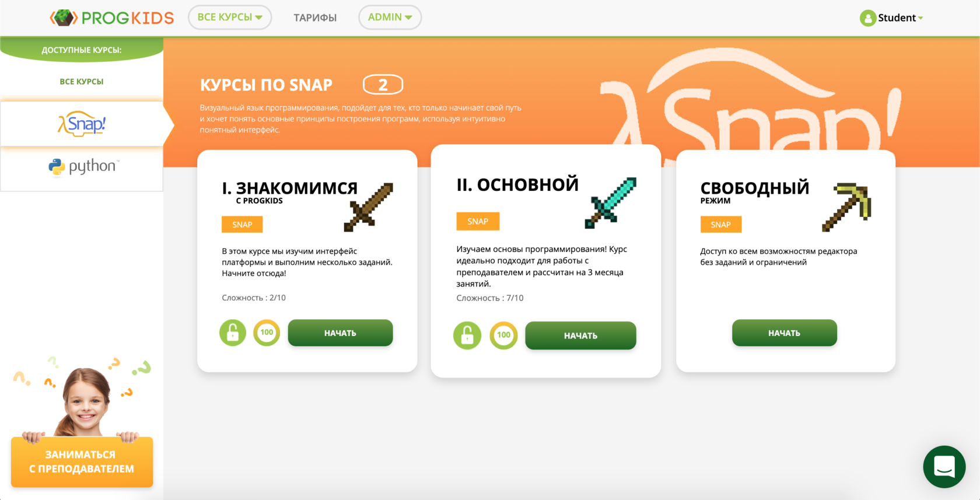Viewport: 980px width, 500px height.
Task: Click the Все курсы sidebar link
Action: (82, 82)
